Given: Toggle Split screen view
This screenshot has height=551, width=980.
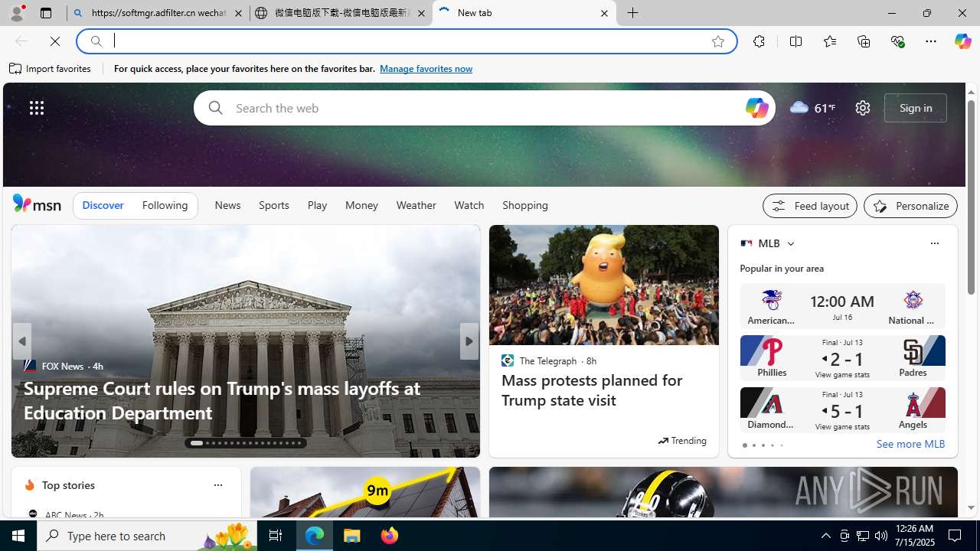Looking at the screenshot, I should [795, 41].
